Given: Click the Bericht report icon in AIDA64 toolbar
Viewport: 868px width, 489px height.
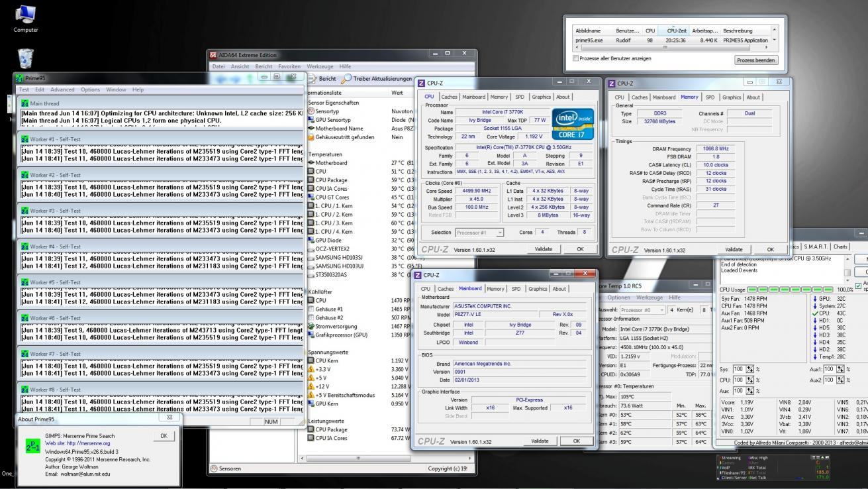Looking at the screenshot, I should point(313,80).
